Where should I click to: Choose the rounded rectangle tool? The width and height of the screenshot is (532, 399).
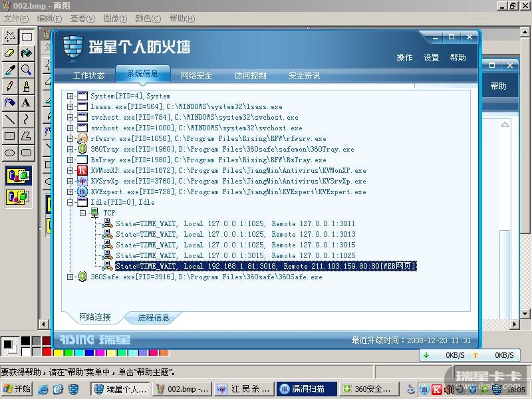point(27,153)
